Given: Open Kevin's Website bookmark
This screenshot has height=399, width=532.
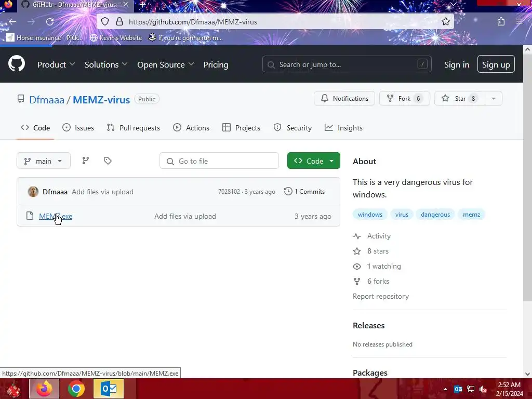Looking at the screenshot, I should 116,37.
